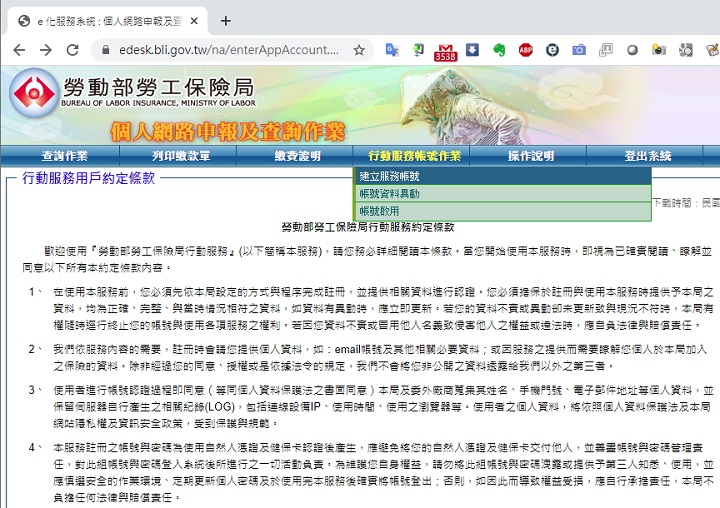Viewport: 720px width, 508px height.
Task: Open the camera with yellow badge extension
Action: [x=659, y=50]
